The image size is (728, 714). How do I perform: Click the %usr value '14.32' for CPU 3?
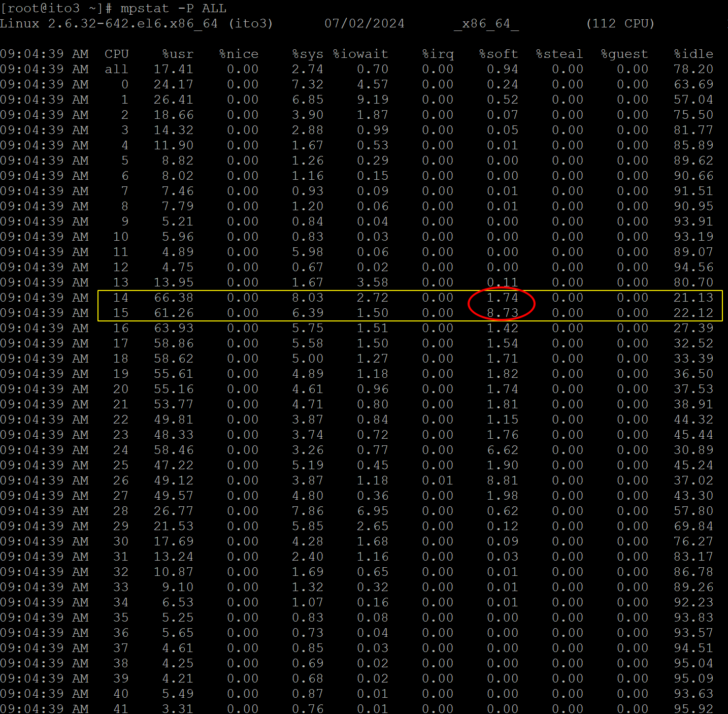click(174, 130)
